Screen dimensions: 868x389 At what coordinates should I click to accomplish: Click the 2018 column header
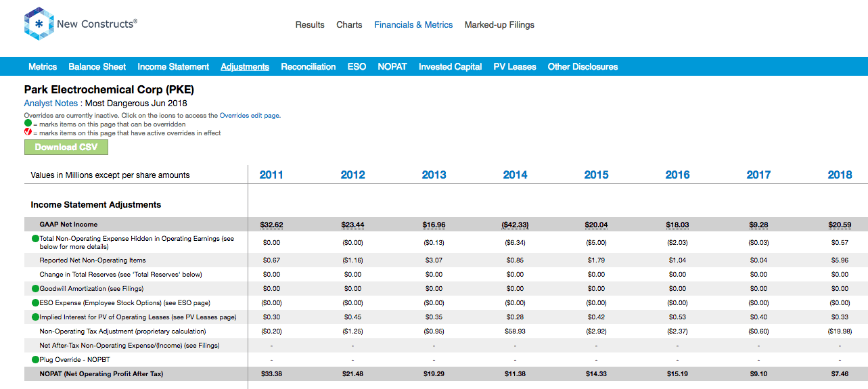tap(840, 175)
